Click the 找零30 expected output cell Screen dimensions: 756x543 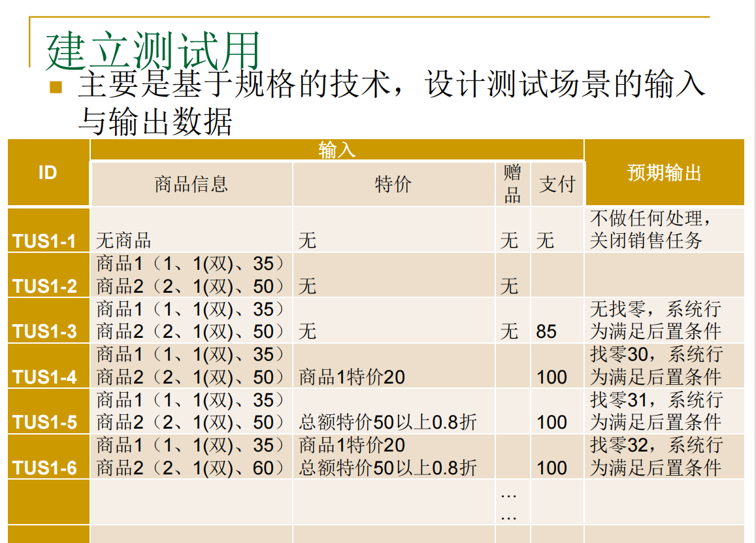[x=657, y=365]
